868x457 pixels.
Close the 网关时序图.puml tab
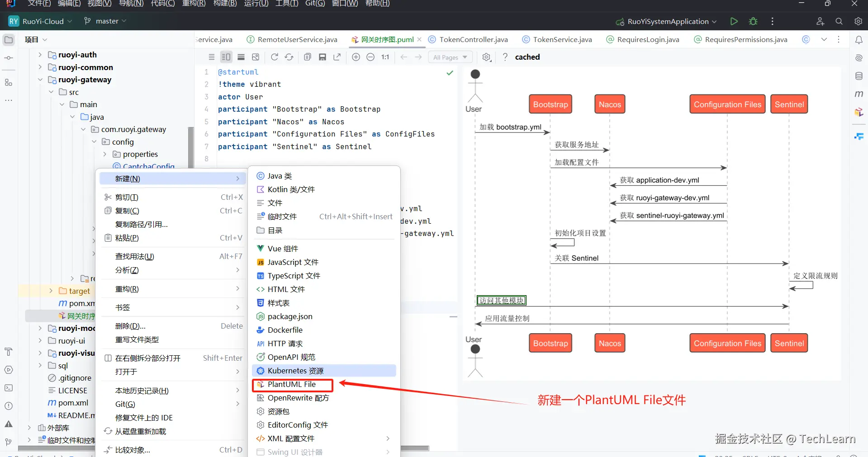click(419, 40)
